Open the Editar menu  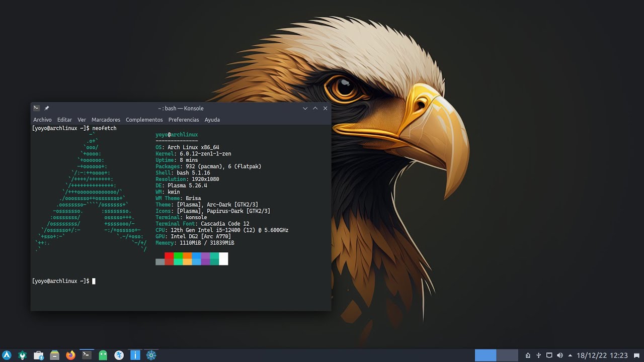coord(64,120)
